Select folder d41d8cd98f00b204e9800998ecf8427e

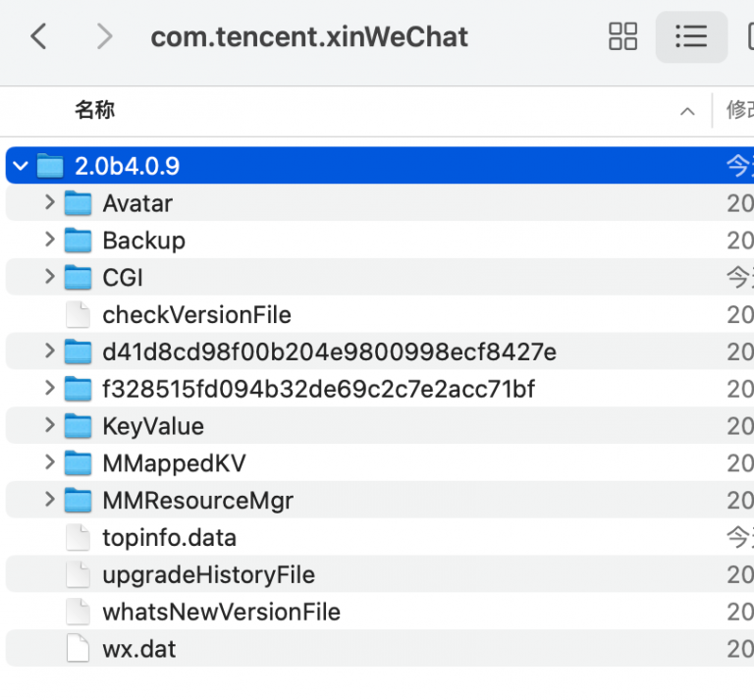329,352
